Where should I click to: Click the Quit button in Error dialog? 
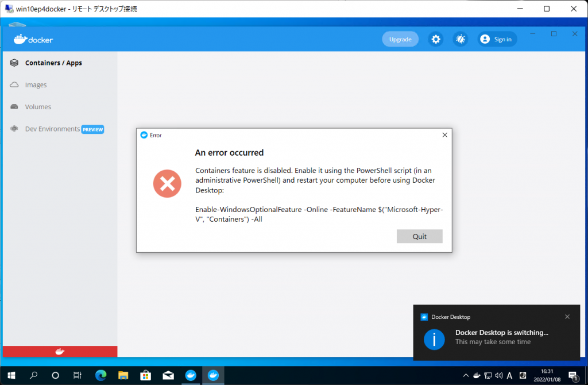point(419,236)
